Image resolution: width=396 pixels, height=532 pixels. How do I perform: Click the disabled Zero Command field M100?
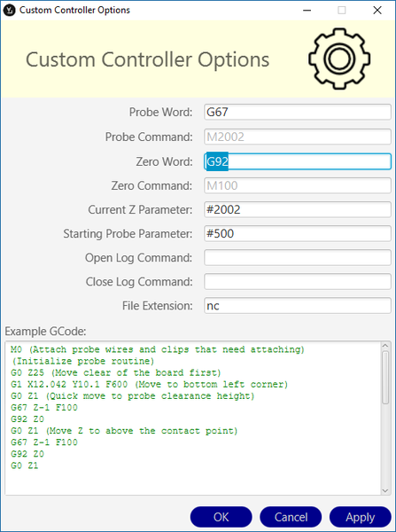(298, 185)
